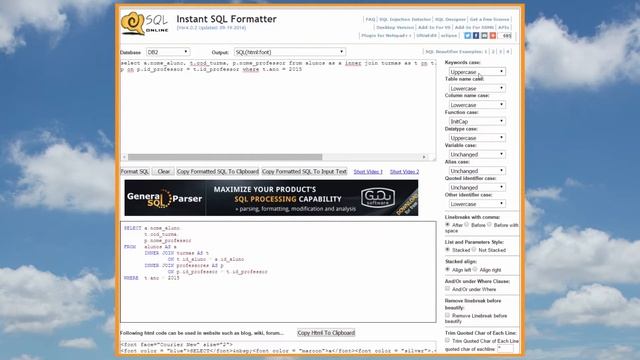Viewport: 640px width, 360px height.
Task: Click the generated HTML code text box
Action: point(278,348)
